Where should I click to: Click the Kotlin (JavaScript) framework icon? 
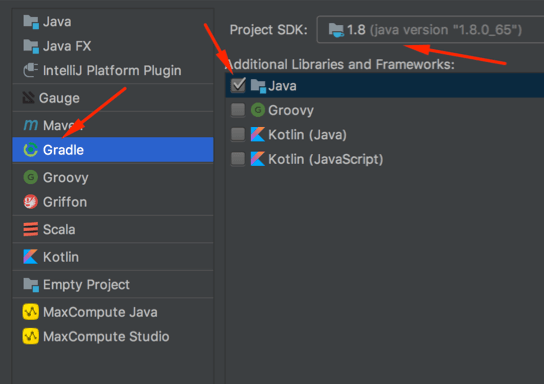(258, 159)
